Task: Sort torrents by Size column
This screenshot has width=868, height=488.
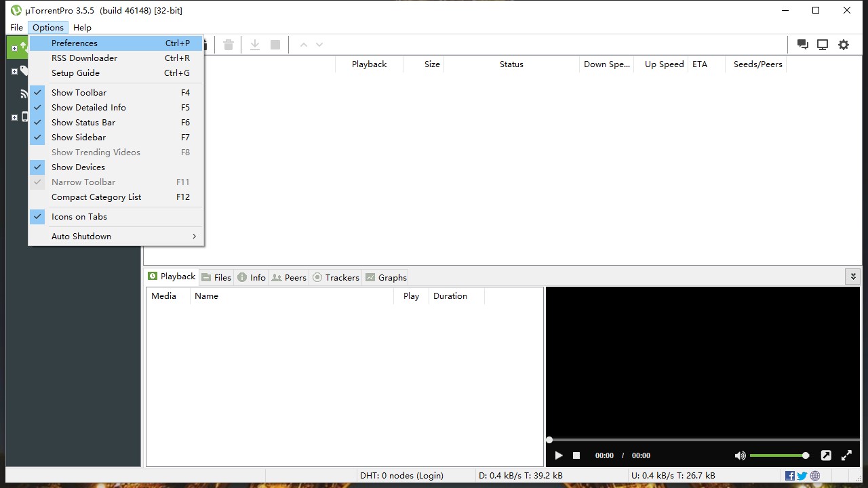Action: (x=422, y=64)
